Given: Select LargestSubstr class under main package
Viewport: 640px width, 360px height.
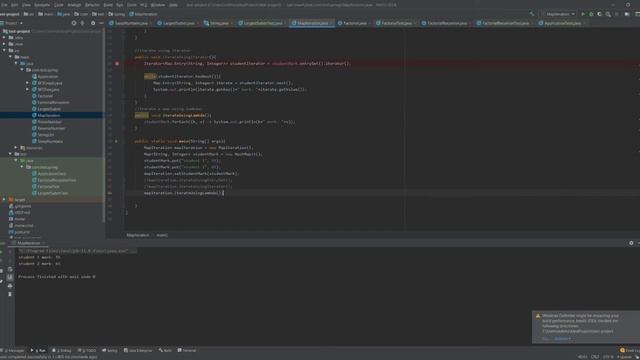Looking at the screenshot, I should pyautogui.click(x=49, y=109).
